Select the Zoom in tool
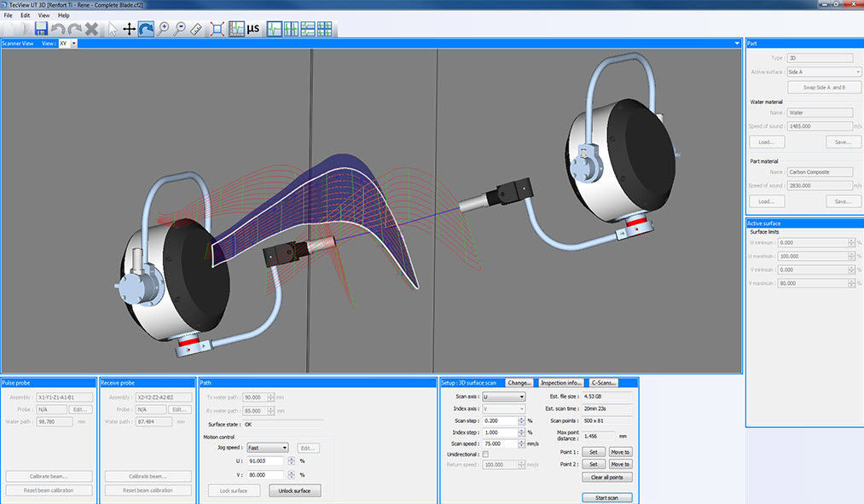The image size is (864, 504). click(x=163, y=29)
